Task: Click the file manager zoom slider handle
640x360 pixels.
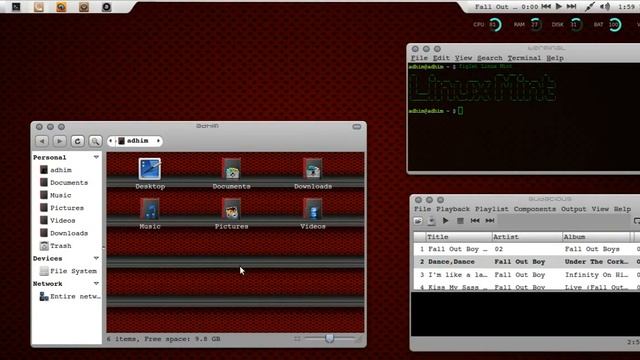Action: pyautogui.click(x=329, y=338)
